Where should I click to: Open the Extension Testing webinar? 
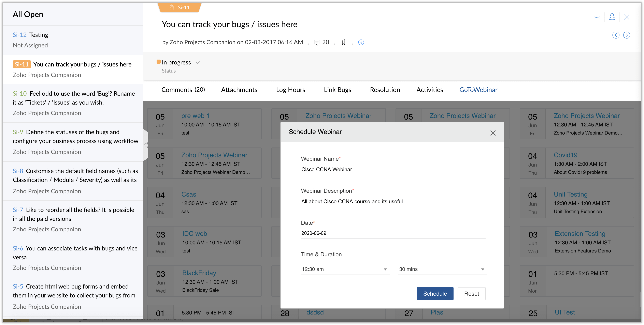tap(580, 234)
